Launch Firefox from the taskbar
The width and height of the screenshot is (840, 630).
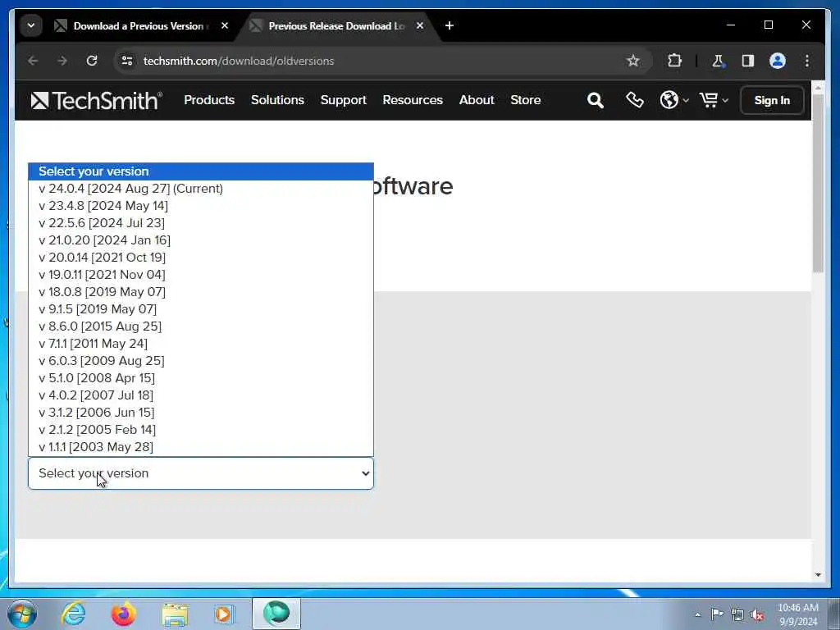point(124,614)
